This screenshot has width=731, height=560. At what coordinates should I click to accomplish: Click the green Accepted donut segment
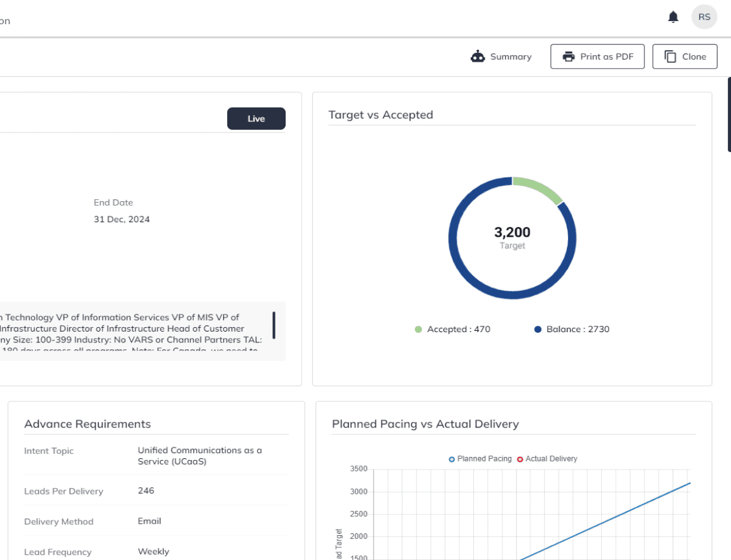pyautogui.click(x=539, y=188)
